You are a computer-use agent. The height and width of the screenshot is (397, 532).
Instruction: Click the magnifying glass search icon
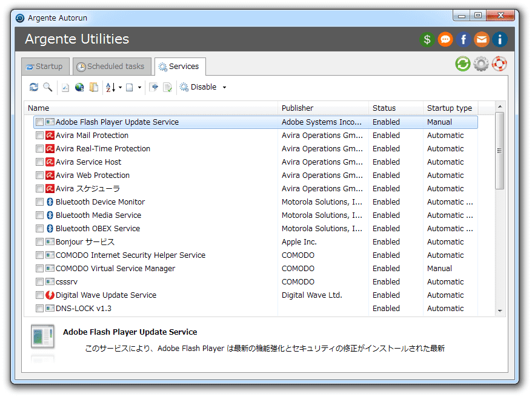(48, 87)
